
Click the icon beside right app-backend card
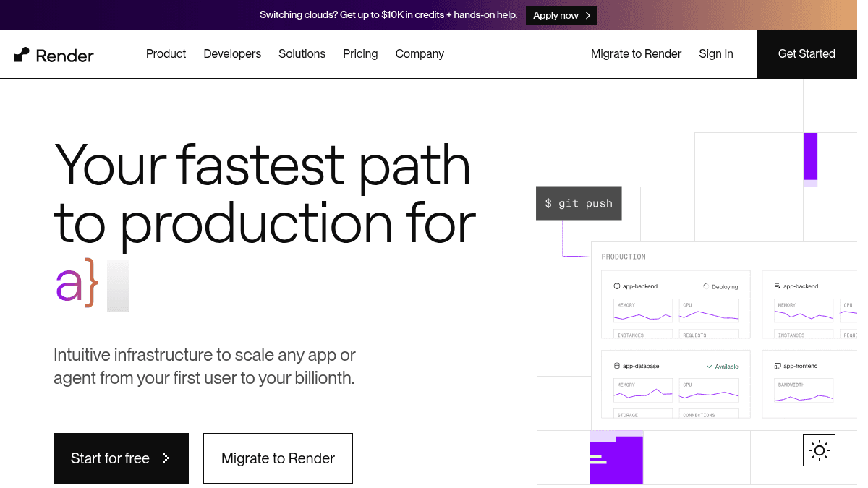click(778, 286)
